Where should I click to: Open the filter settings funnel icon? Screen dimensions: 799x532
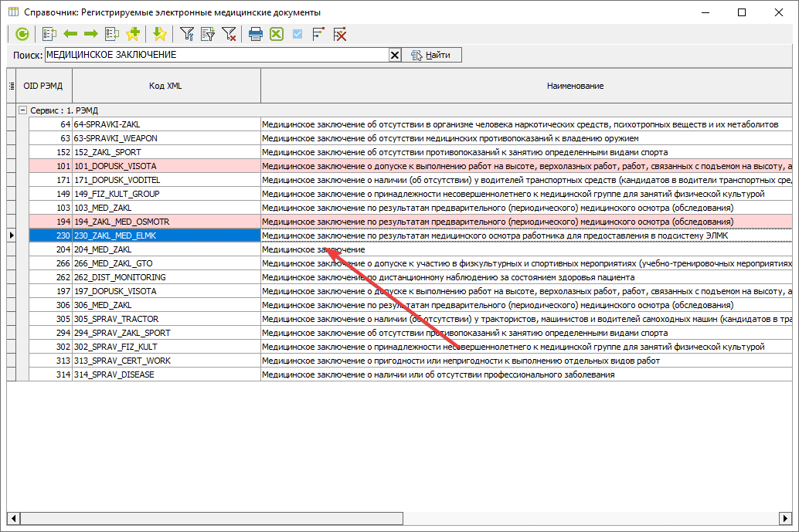(x=186, y=34)
